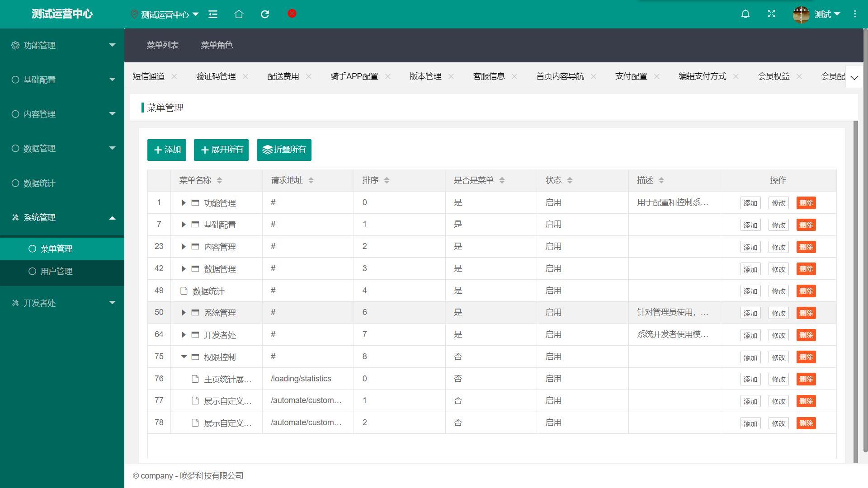
Task: Click the refresh/reload icon in toolbar
Action: (x=264, y=14)
